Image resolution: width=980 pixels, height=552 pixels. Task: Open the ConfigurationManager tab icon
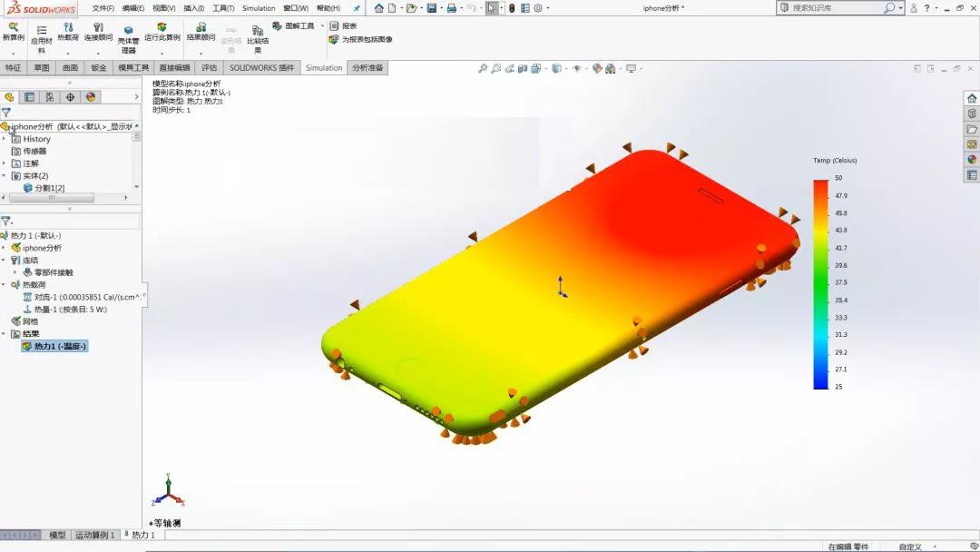49,97
